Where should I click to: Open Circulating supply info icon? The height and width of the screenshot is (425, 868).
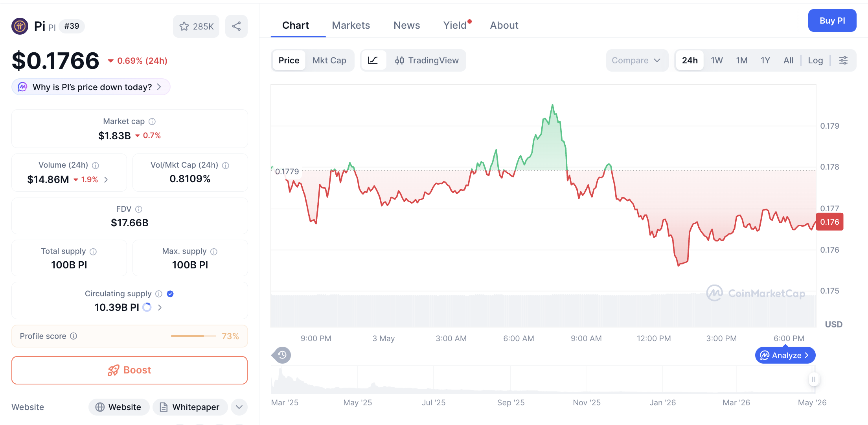159,294
